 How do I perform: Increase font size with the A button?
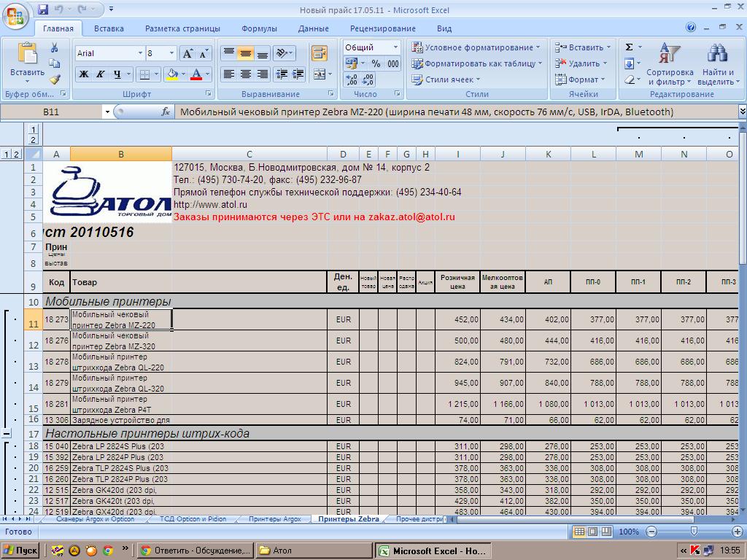187,54
